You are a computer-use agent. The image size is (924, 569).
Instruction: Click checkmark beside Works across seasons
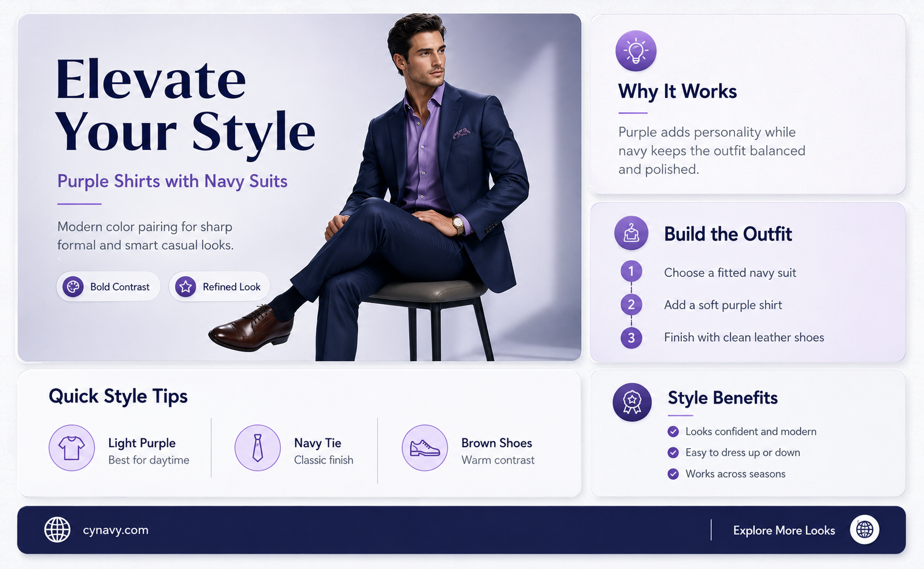(673, 474)
